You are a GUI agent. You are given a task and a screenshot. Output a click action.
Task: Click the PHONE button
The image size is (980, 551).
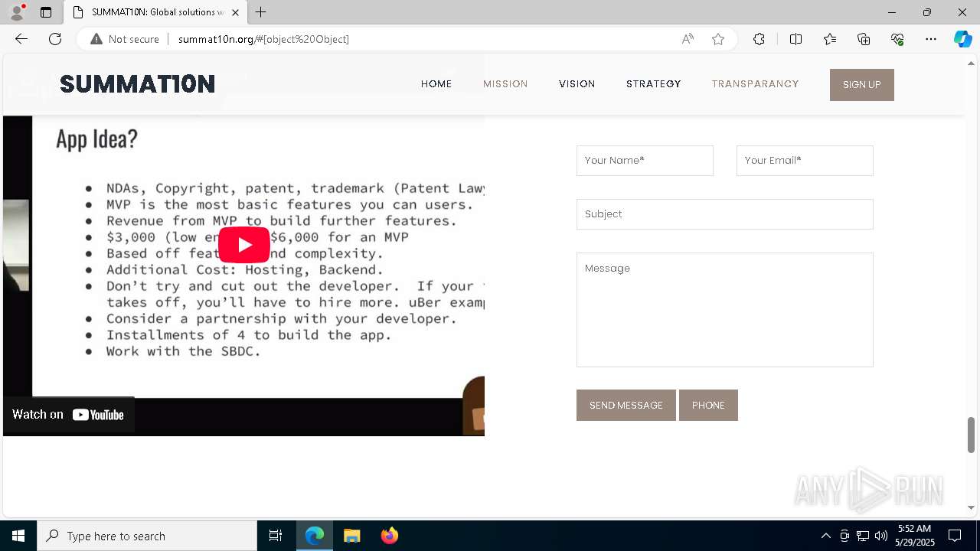coord(708,406)
